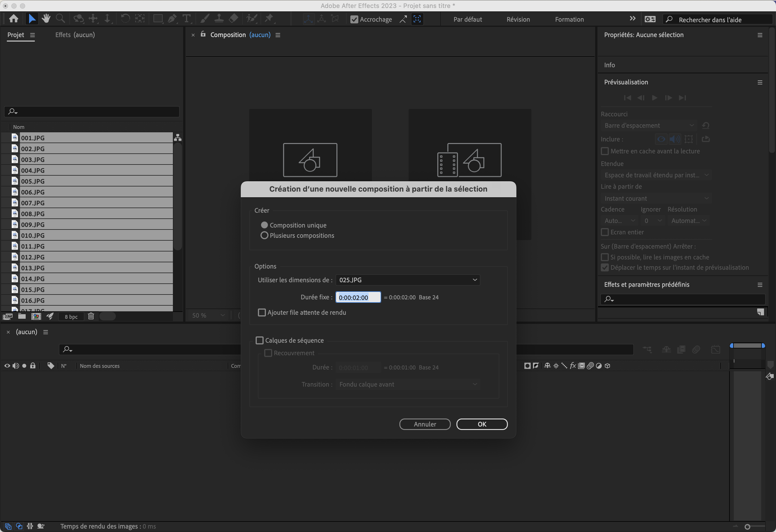Enable the Ajouter file attente de rendu checkbox
The height and width of the screenshot is (532, 776).
pyautogui.click(x=262, y=312)
